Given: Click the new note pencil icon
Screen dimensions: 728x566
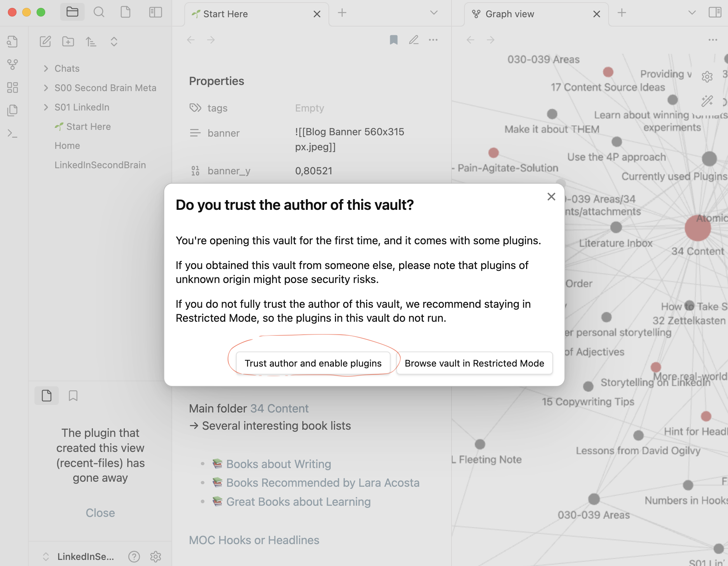Looking at the screenshot, I should pos(45,42).
